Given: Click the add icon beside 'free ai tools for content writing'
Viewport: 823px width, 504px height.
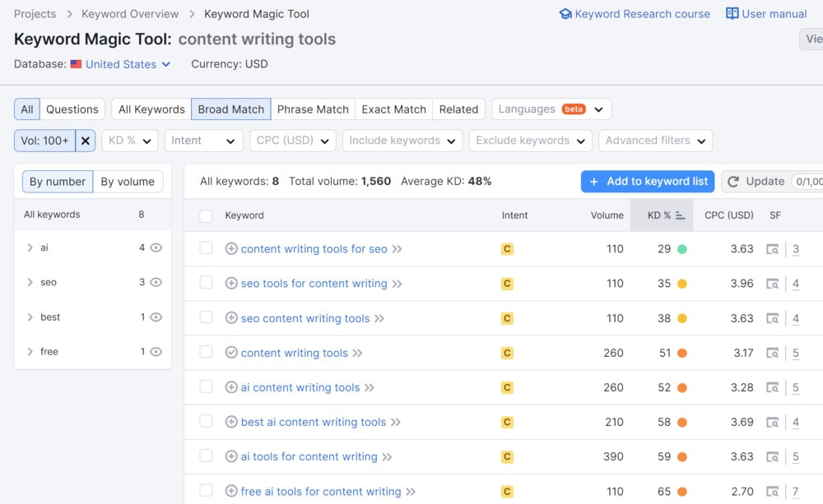Looking at the screenshot, I should click(231, 491).
